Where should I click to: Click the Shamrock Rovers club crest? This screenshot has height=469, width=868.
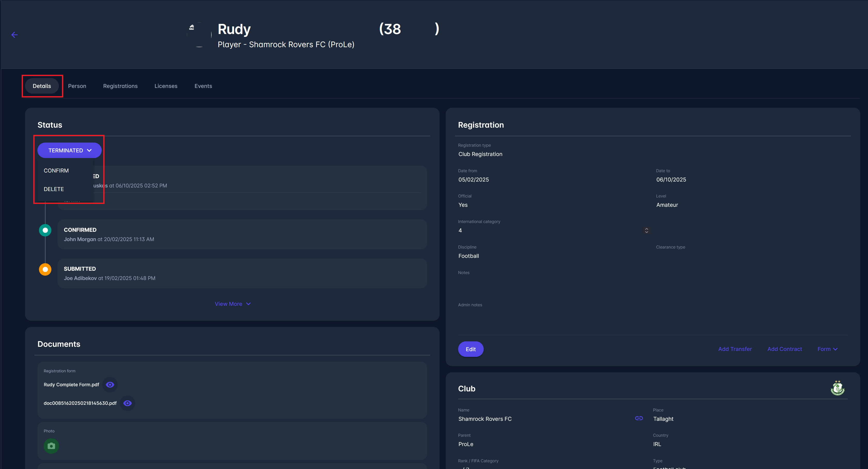click(837, 388)
